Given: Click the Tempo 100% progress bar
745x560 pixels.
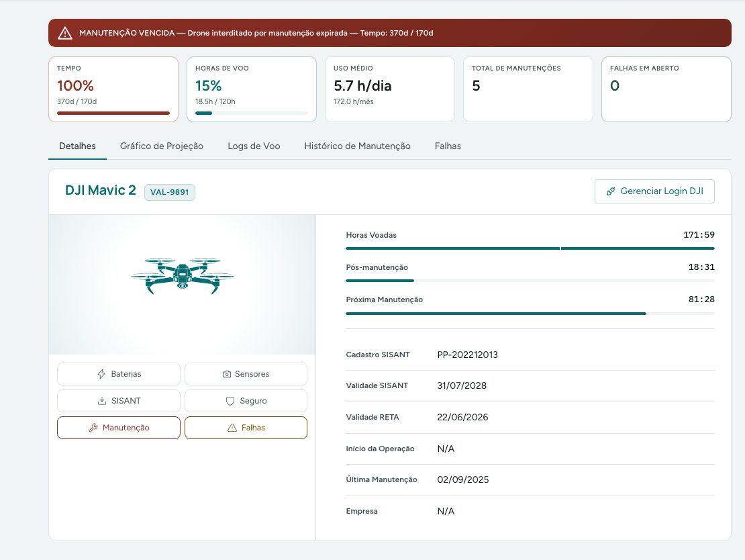Looking at the screenshot, I should coord(113,113).
